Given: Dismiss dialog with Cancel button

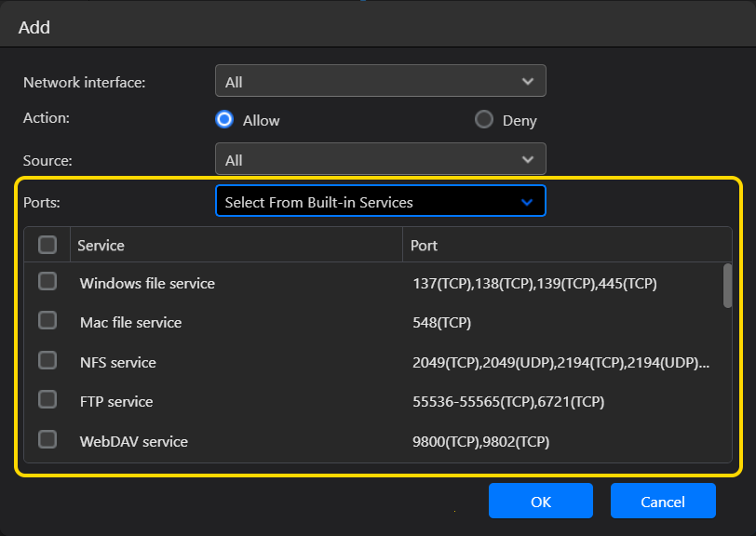Looking at the screenshot, I should (x=663, y=501).
